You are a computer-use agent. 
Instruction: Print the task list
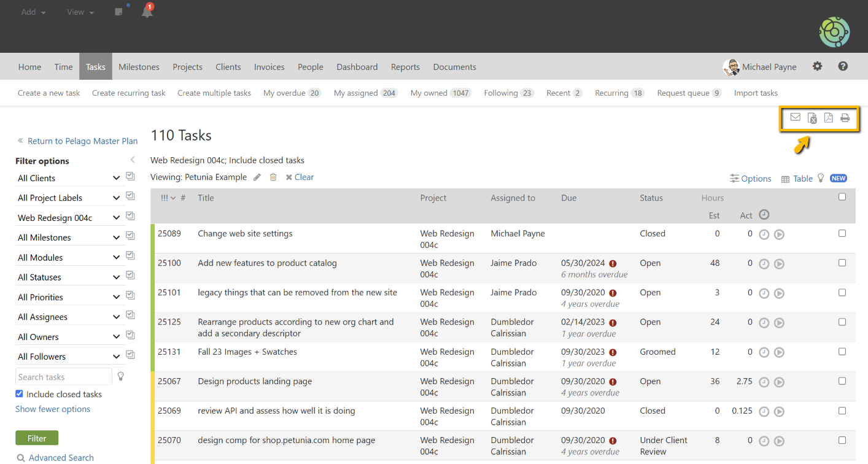845,117
